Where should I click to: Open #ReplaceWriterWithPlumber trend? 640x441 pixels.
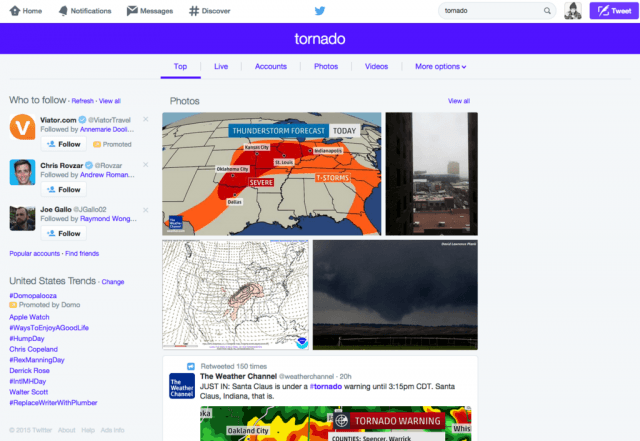point(53,403)
